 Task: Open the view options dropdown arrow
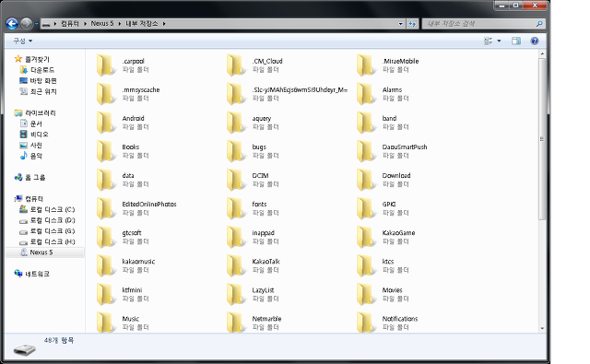499,41
